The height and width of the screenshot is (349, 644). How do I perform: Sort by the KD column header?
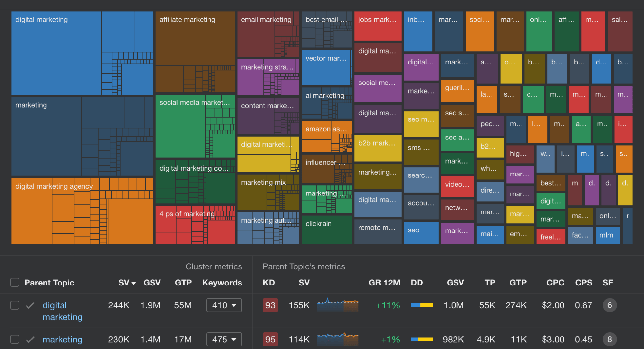[269, 283]
